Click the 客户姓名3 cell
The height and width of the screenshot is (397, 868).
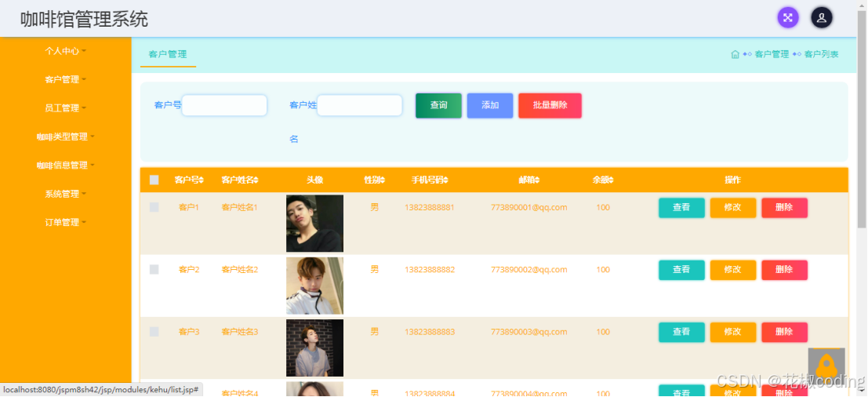click(x=240, y=332)
